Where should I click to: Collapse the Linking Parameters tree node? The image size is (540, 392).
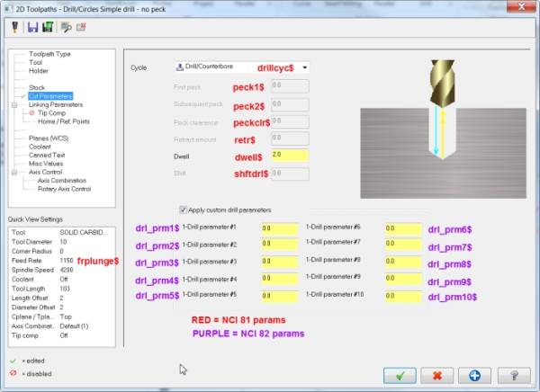point(13,104)
